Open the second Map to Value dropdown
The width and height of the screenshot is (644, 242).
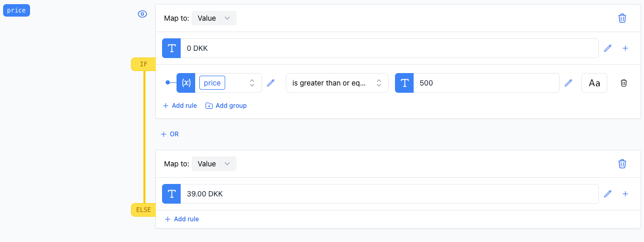tap(214, 164)
